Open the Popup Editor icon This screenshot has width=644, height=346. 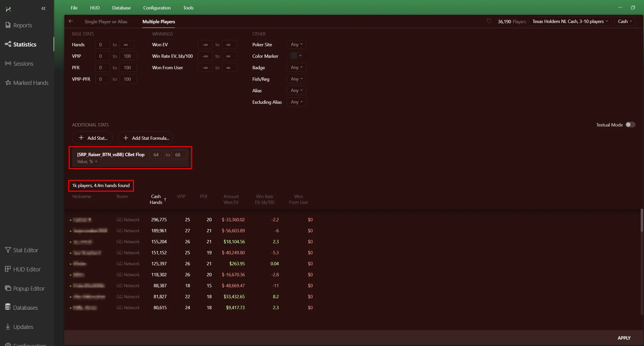8,288
